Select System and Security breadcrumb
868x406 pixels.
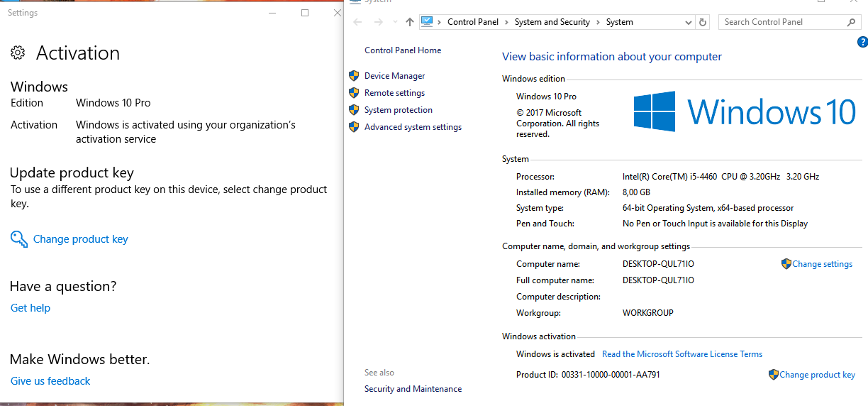click(552, 22)
